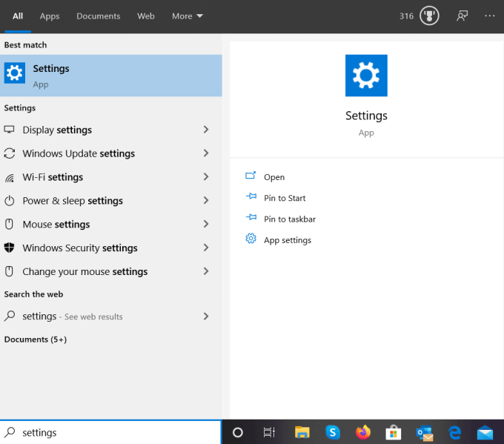Click the search box containing 'settings'
This screenshot has width=504, height=444.
(111, 432)
